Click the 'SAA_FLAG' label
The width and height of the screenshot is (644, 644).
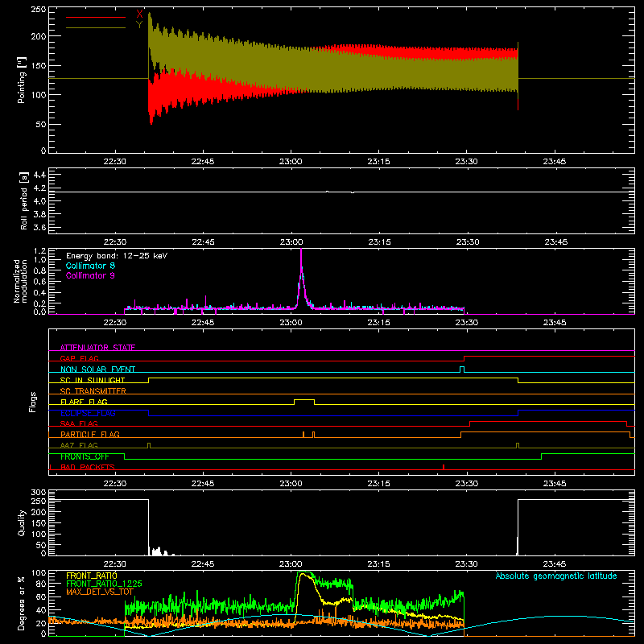pos(79,423)
